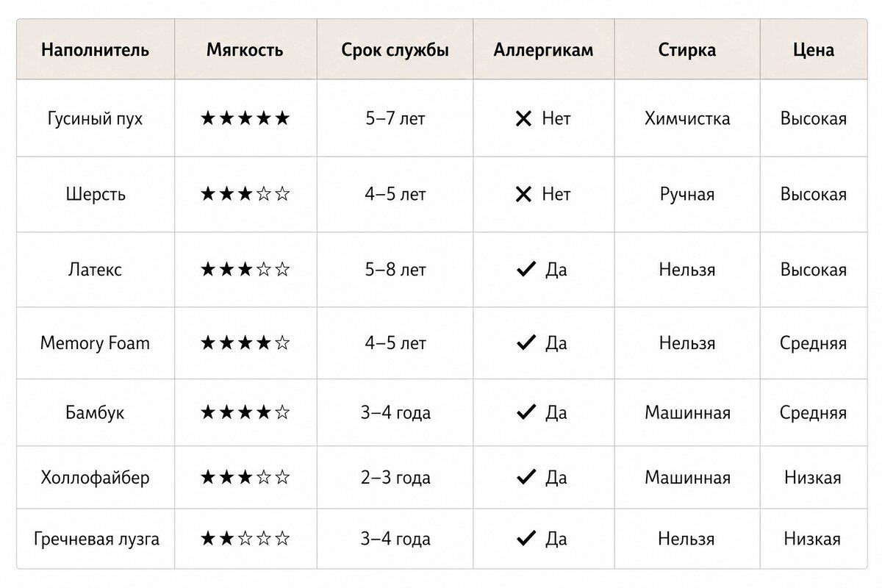The width and height of the screenshot is (882, 588).
Task: Click the Memory Foam filler name
Action: 95,343
